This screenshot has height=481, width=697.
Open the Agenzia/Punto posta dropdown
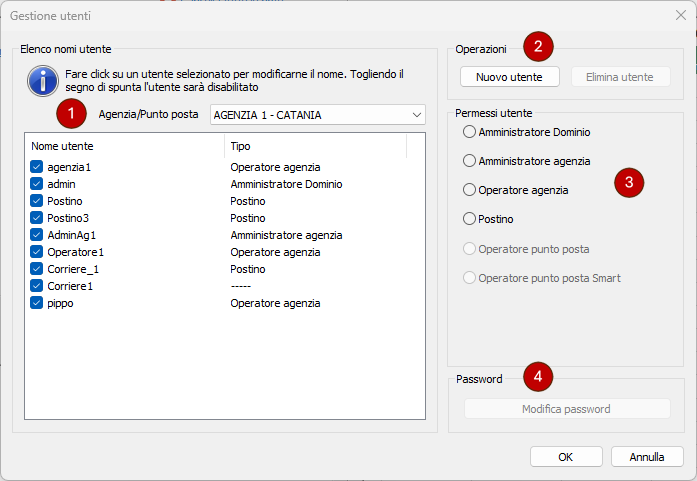(317, 115)
